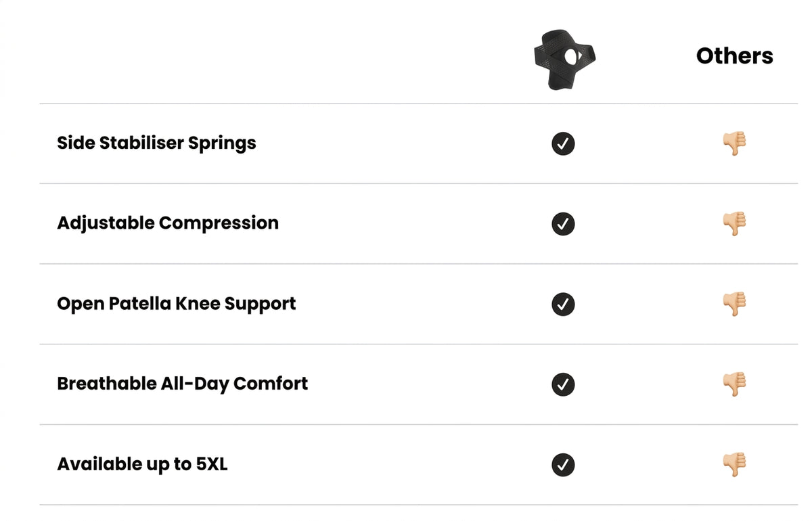Click the black knee brace product image
The width and height of the screenshot is (812, 521).
click(x=563, y=59)
